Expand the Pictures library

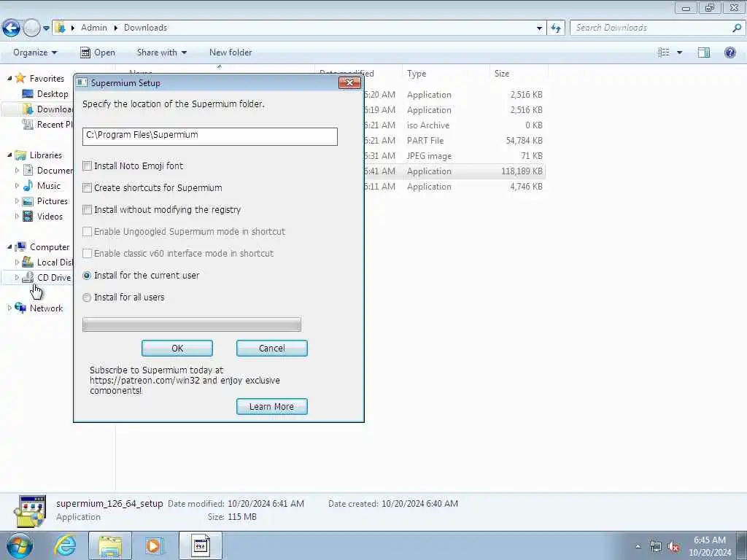pyautogui.click(x=18, y=201)
